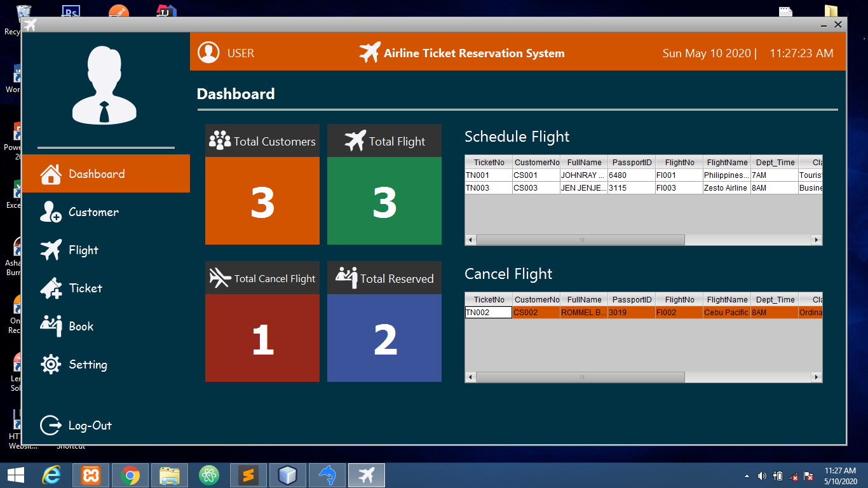Click the Total Customers orange tile

click(x=262, y=201)
